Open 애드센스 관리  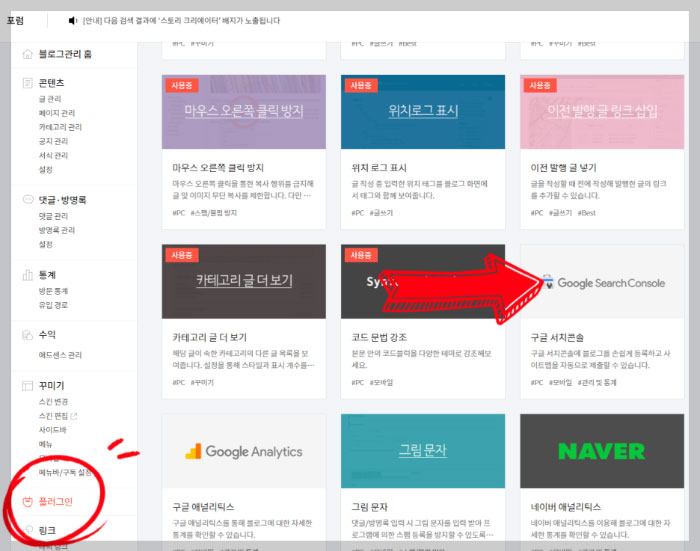pos(60,355)
